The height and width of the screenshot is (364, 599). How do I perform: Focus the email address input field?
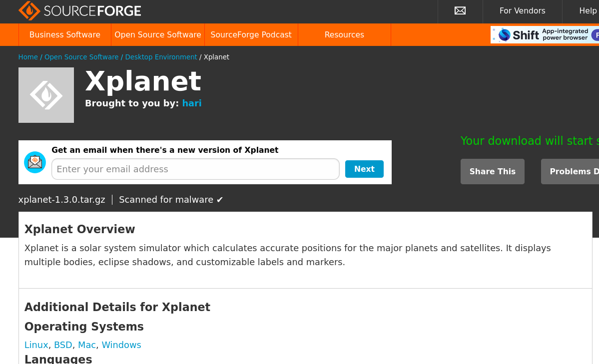[x=196, y=169]
